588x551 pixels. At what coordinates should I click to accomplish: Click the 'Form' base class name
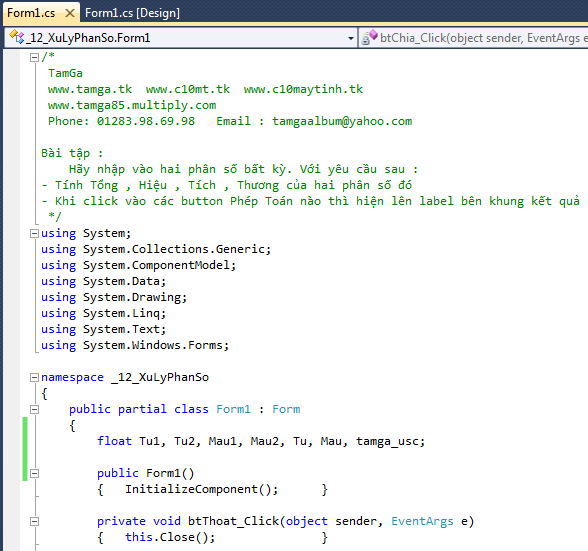[x=286, y=409]
